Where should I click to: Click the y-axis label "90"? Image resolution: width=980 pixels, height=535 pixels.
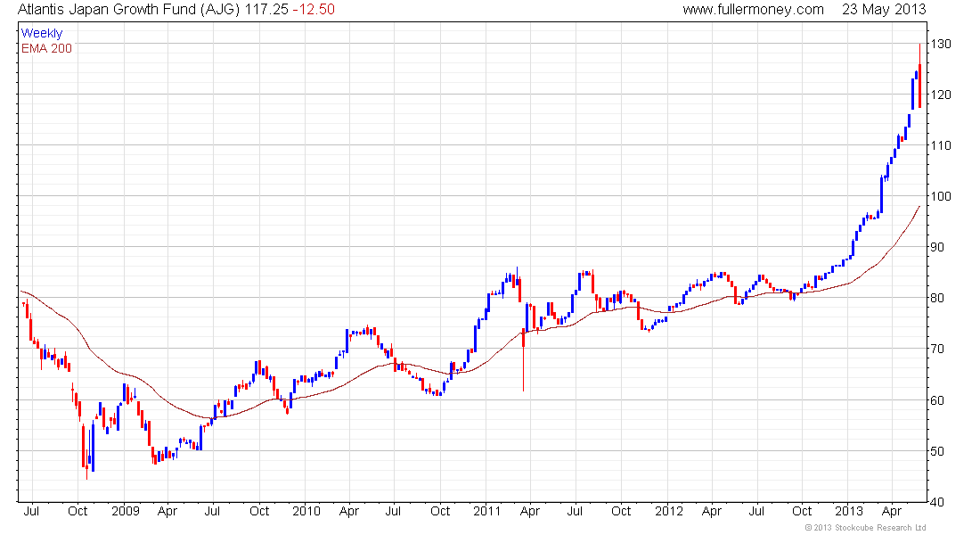click(937, 247)
